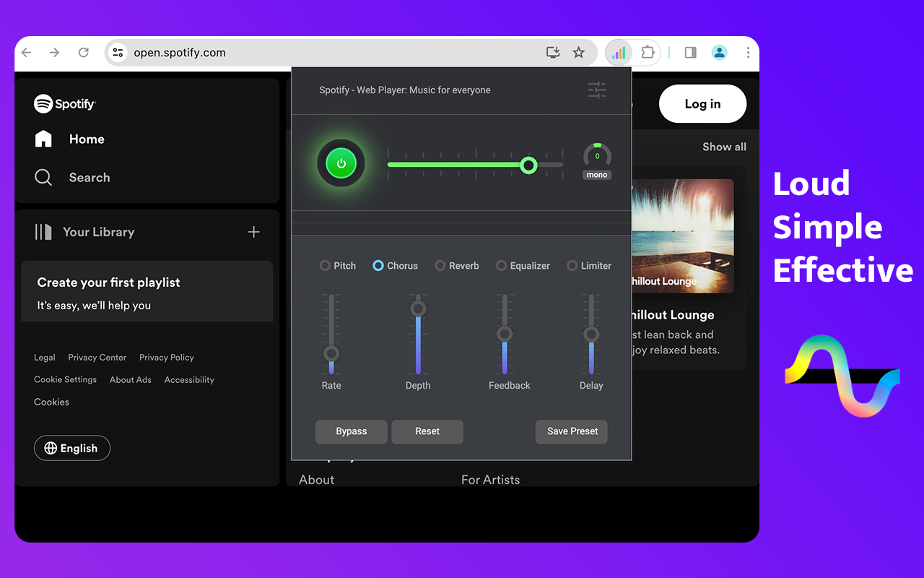Open the Cookie Settings link
Screen dimensions: 924x578
click(x=65, y=380)
